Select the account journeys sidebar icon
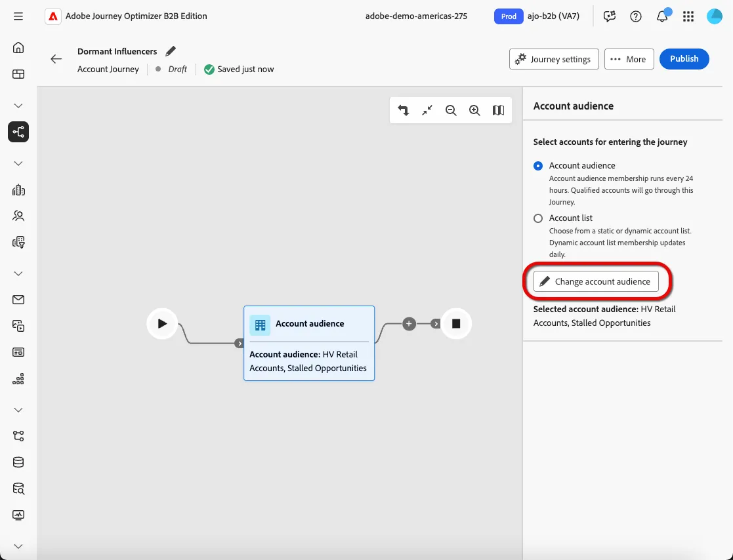733x560 pixels. pyautogui.click(x=18, y=132)
